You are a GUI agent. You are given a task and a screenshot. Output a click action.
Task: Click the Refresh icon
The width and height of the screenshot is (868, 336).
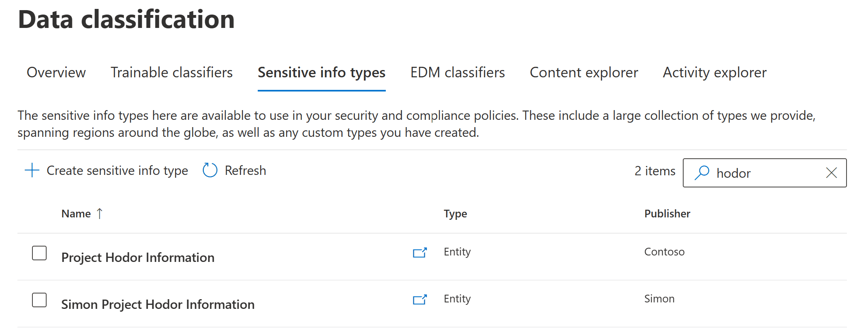tap(209, 170)
